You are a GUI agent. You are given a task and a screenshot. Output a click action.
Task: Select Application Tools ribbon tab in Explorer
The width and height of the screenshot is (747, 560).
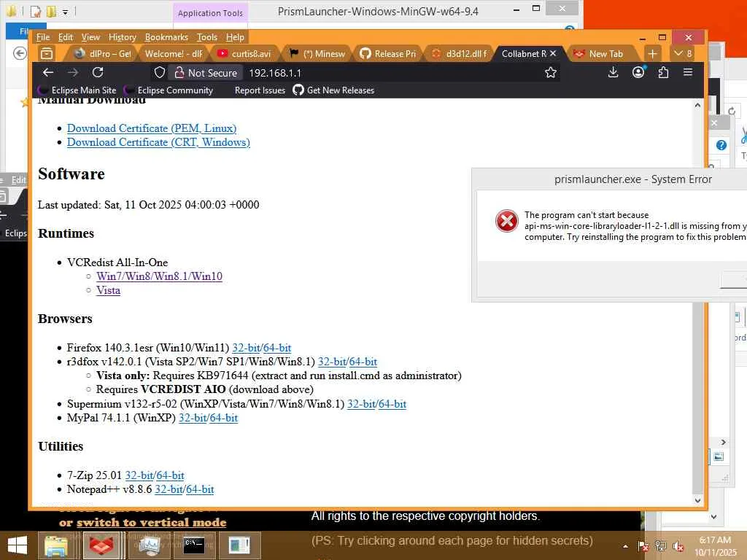pyautogui.click(x=210, y=13)
